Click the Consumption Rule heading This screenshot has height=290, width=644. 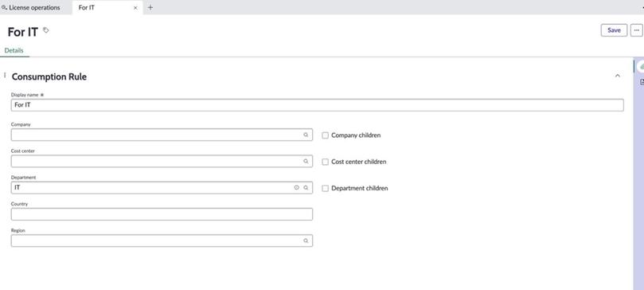[x=49, y=76]
